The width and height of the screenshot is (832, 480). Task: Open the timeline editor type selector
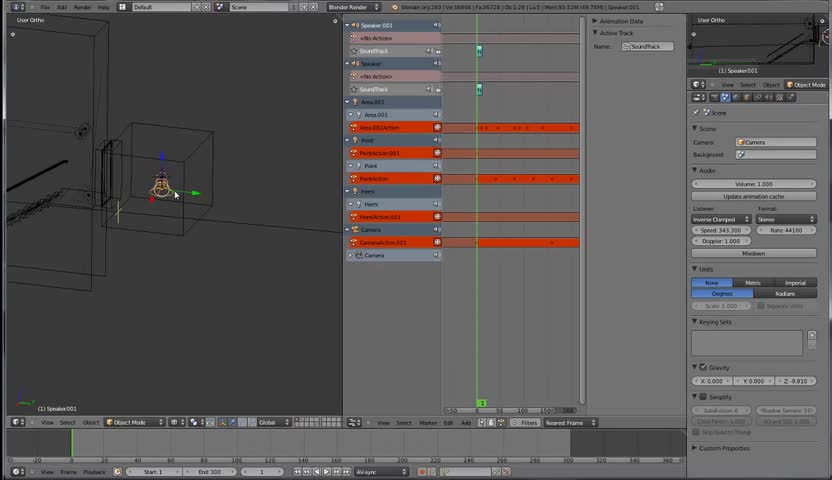point(18,472)
